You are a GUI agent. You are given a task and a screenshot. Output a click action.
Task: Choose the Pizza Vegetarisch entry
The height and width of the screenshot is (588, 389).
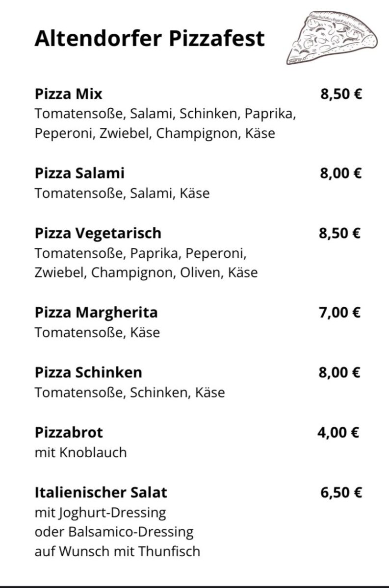click(x=98, y=233)
